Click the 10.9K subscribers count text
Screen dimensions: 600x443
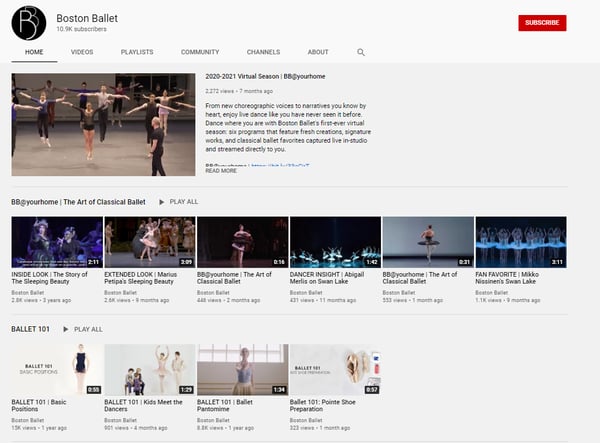[x=82, y=29]
